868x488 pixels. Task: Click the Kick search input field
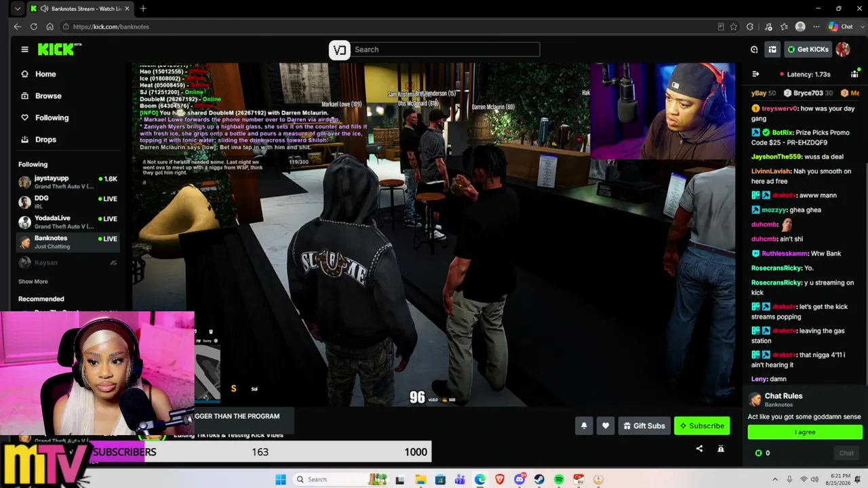(445, 49)
